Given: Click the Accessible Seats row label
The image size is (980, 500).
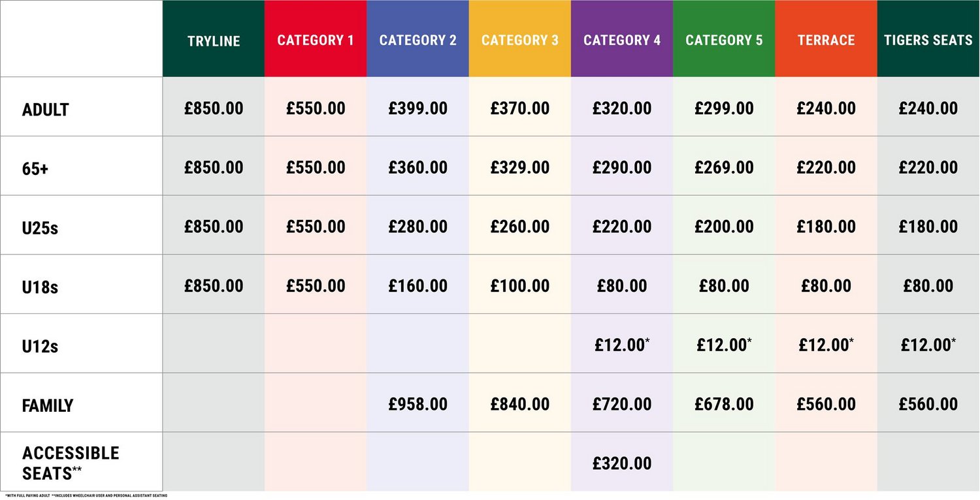Looking at the screenshot, I should 71,463.
